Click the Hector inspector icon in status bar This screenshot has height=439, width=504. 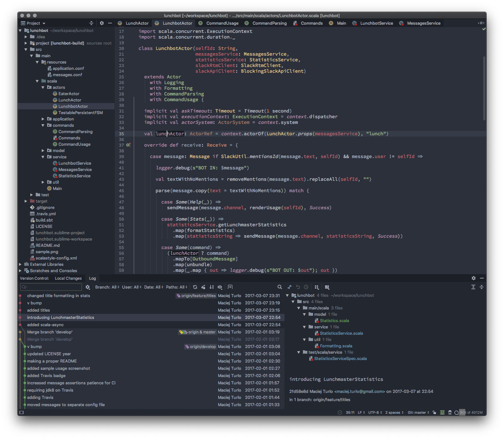[x=450, y=412]
